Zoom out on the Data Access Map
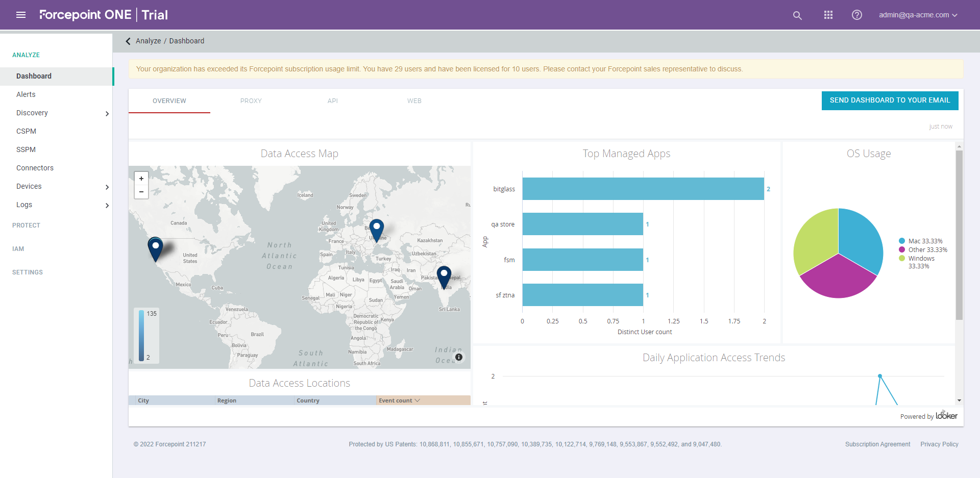The height and width of the screenshot is (478, 980). [x=141, y=192]
